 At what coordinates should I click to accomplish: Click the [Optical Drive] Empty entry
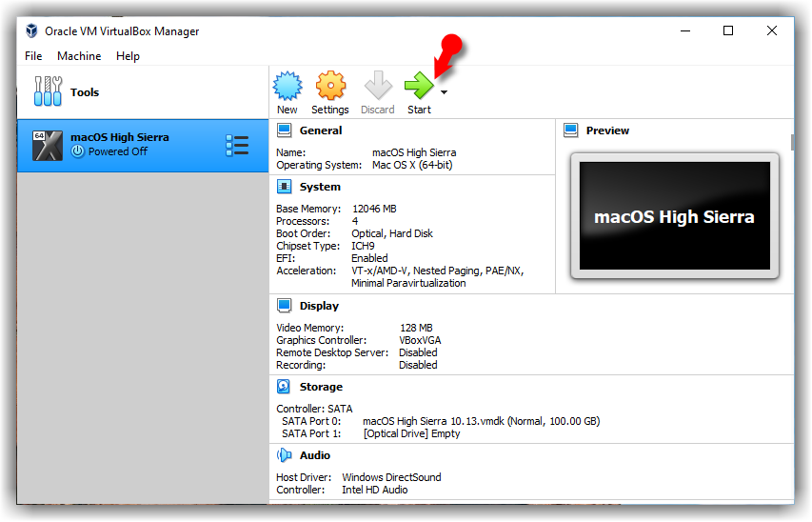411,433
